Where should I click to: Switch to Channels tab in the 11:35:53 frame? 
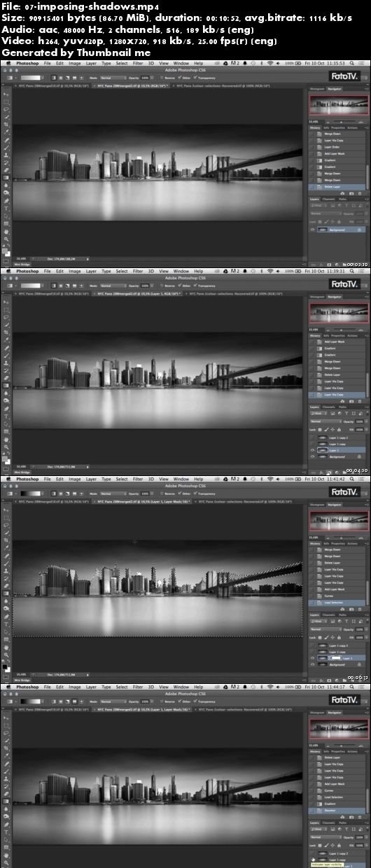[328, 199]
